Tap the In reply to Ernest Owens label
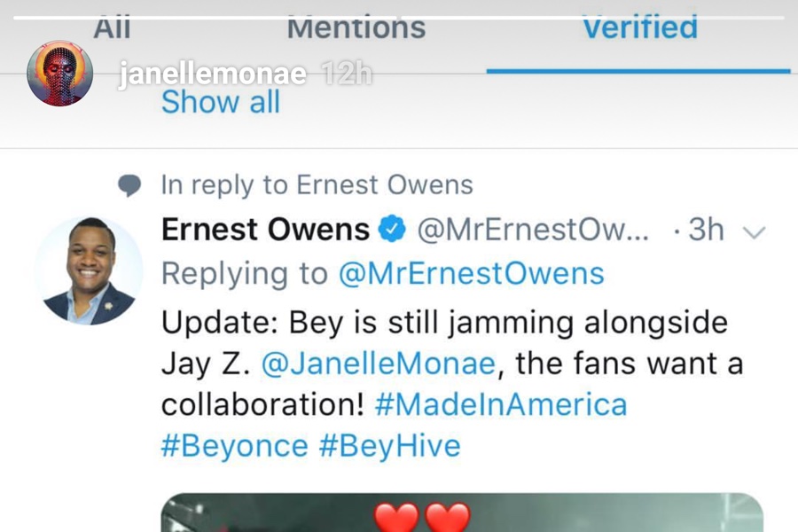Viewport: 798px width, 532px height. tap(317, 184)
